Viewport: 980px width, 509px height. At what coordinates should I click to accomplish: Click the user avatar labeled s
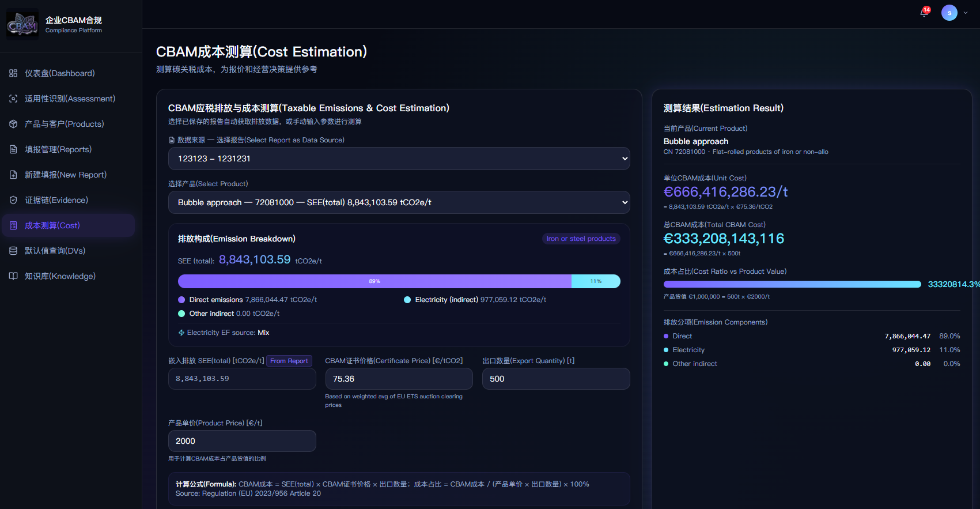(949, 13)
